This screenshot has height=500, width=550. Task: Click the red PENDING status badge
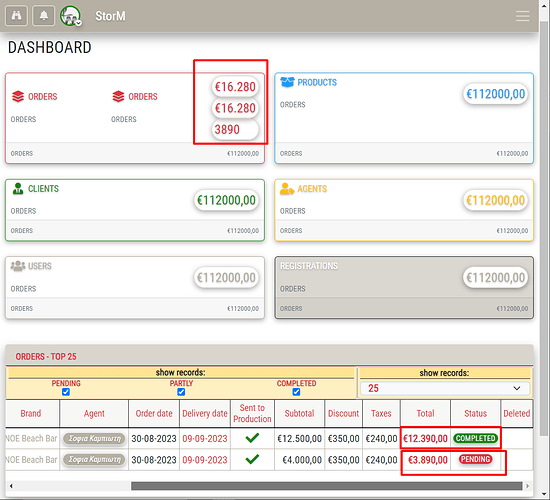click(x=475, y=459)
